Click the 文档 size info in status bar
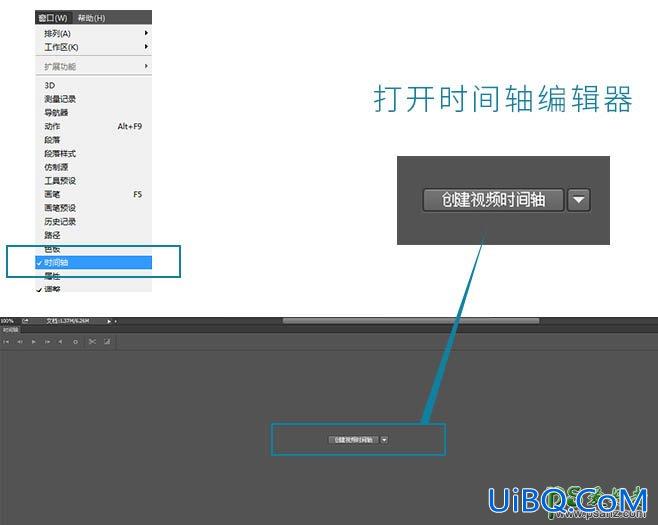The height and width of the screenshot is (525, 658). click(68, 321)
